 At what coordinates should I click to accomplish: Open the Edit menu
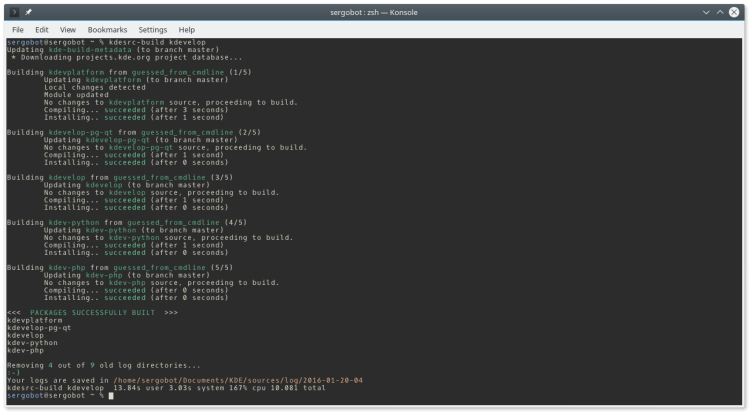coord(42,30)
